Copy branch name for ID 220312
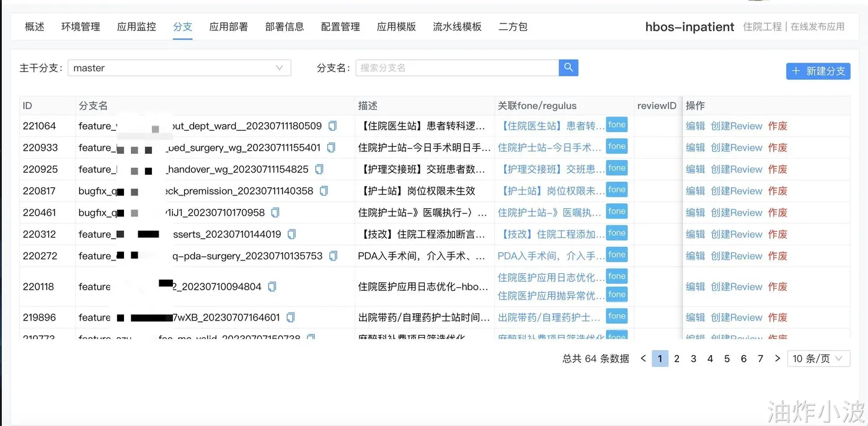The height and width of the screenshot is (426, 868). point(291,234)
